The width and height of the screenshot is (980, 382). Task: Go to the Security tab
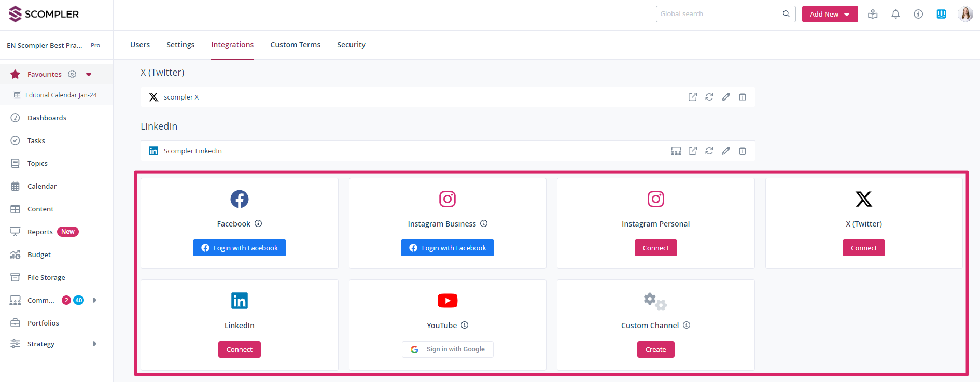click(x=351, y=45)
